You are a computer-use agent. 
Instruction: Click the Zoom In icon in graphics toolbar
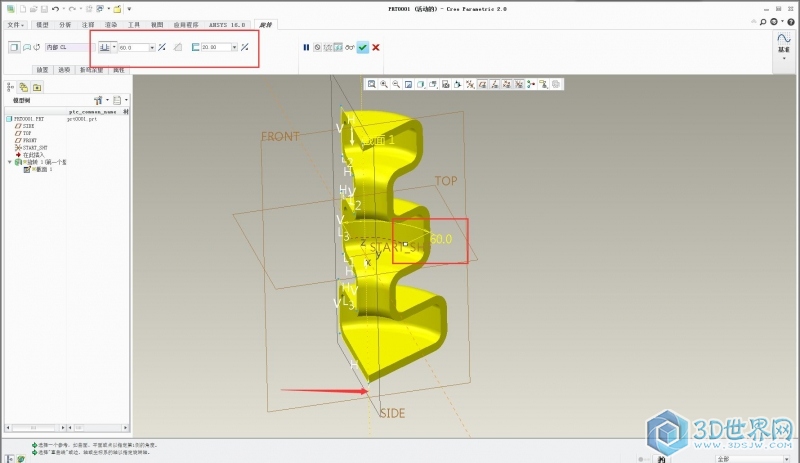click(x=384, y=84)
